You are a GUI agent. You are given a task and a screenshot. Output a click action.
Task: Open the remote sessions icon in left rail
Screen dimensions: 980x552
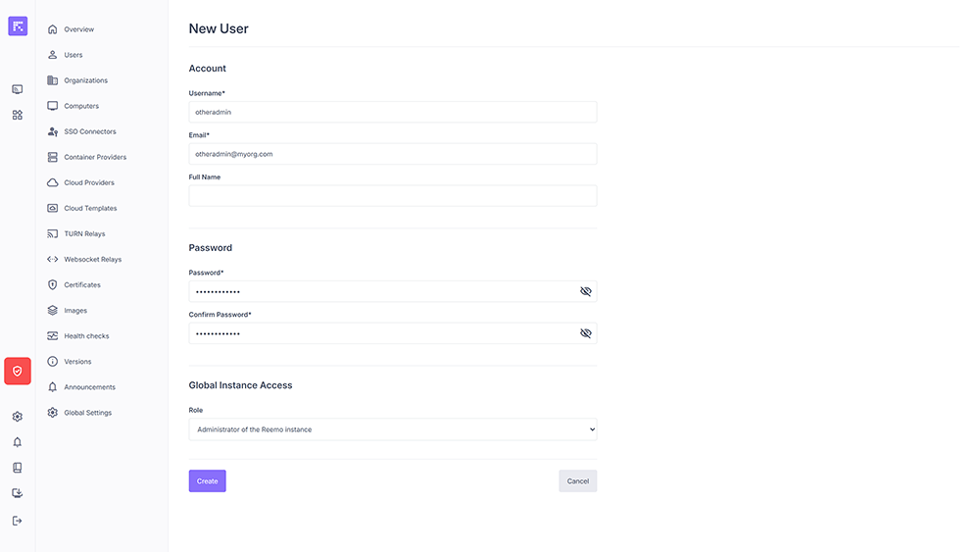pyautogui.click(x=18, y=89)
